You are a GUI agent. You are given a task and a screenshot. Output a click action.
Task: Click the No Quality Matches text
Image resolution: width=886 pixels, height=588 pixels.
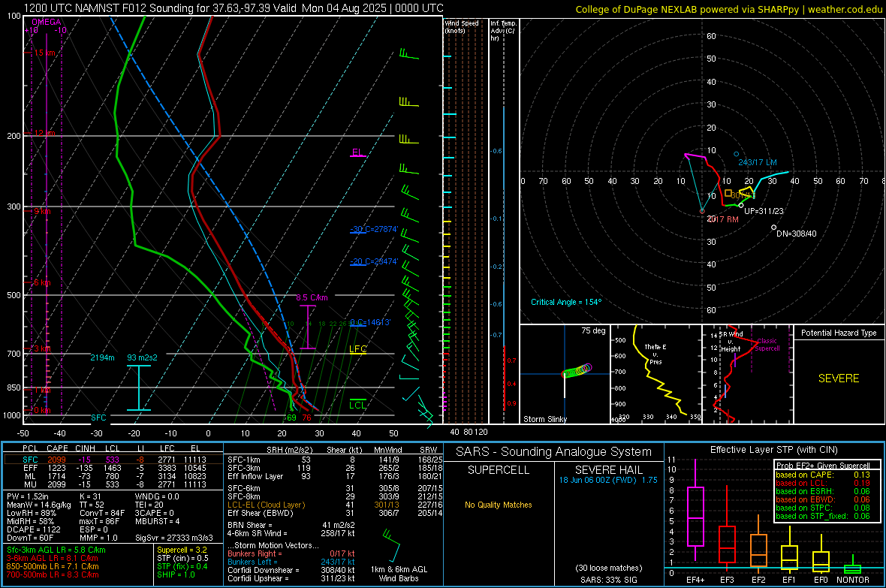pos(499,505)
